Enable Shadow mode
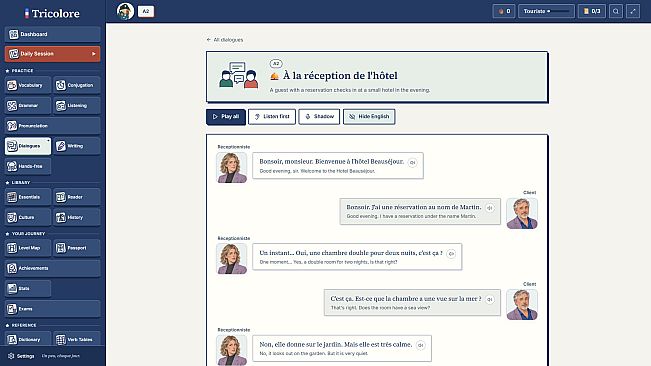The height and width of the screenshot is (366, 651). (319, 117)
